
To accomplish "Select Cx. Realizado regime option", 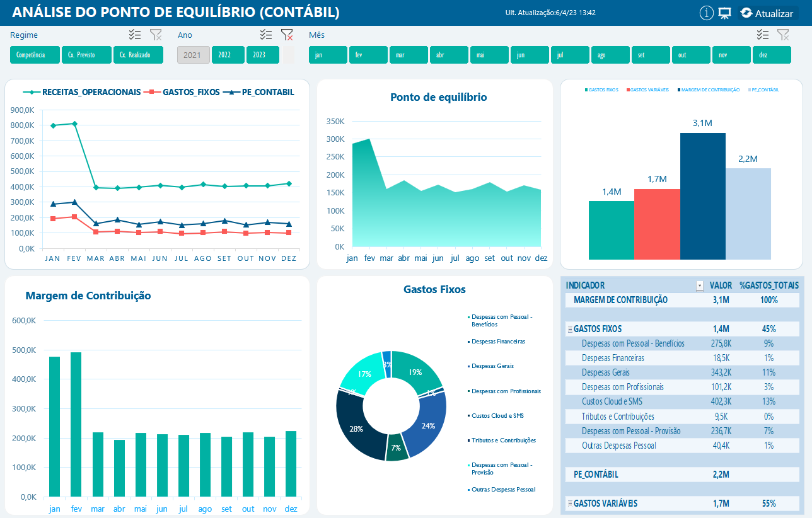I will click(138, 55).
